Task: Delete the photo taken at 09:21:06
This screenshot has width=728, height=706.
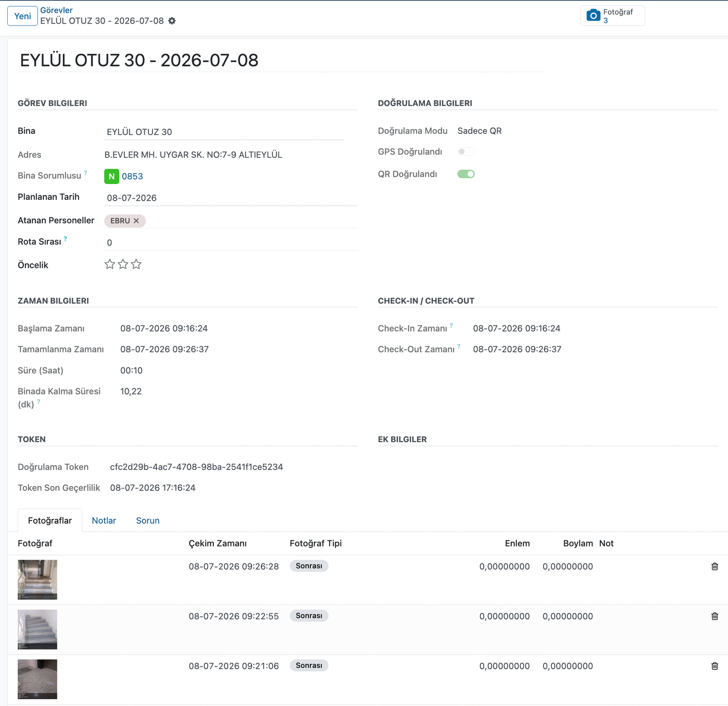Action: [x=714, y=666]
